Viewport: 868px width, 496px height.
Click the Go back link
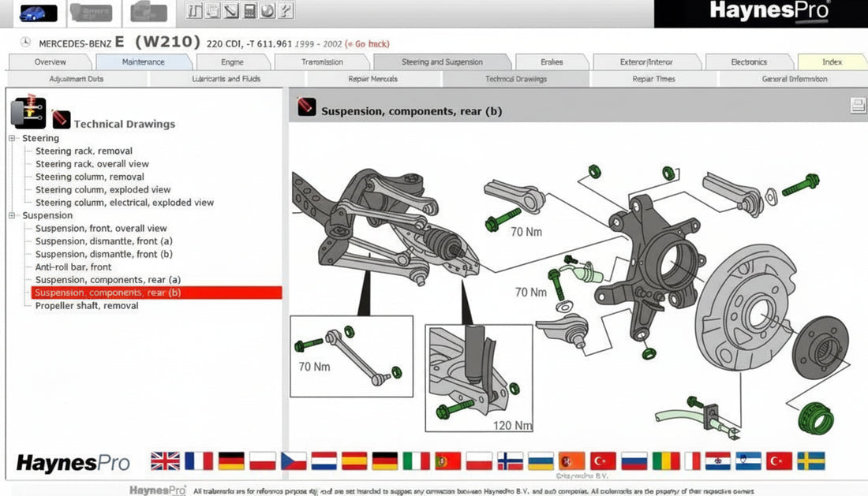(x=367, y=43)
